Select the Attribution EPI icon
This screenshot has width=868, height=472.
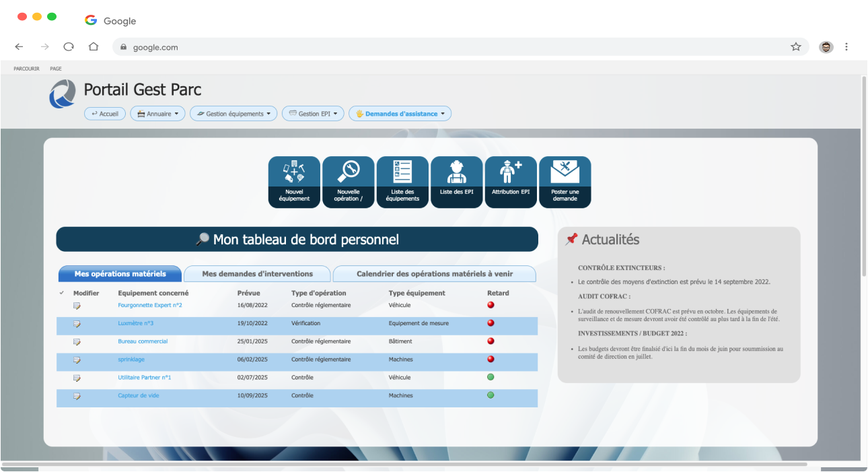[x=511, y=182]
